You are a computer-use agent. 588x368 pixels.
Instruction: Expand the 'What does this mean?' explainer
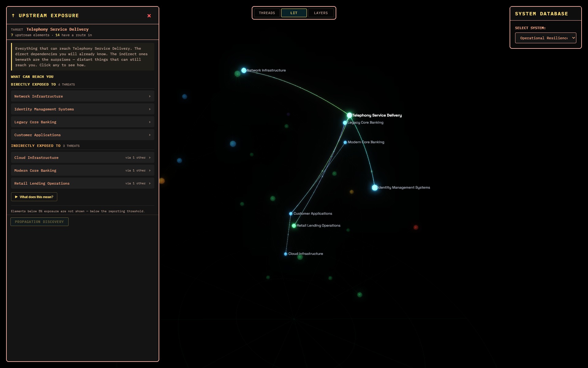(34, 197)
